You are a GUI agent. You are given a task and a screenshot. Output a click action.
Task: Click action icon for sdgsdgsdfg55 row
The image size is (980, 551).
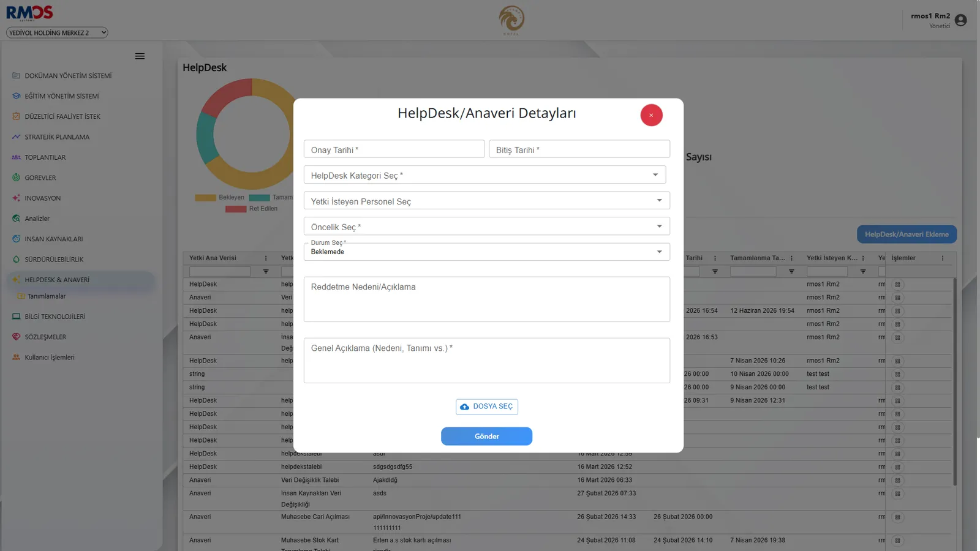(x=897, y=467)
